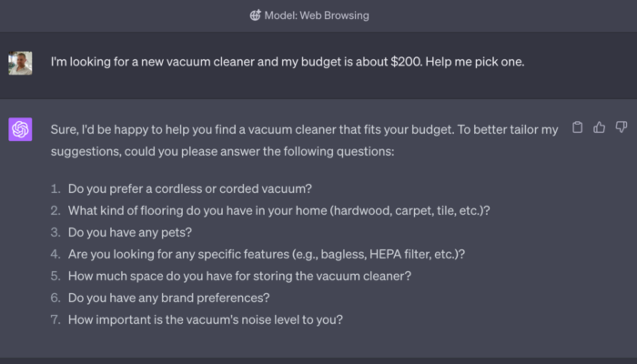Click the question about flooring in your home
637x364 pixels.
(x=278, y=210)
